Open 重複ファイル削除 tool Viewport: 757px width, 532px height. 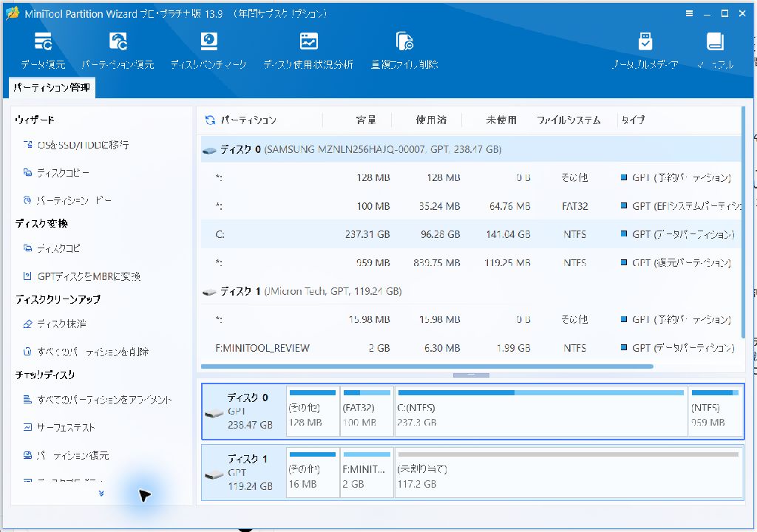pyautogui.click(x=404, y=51)
